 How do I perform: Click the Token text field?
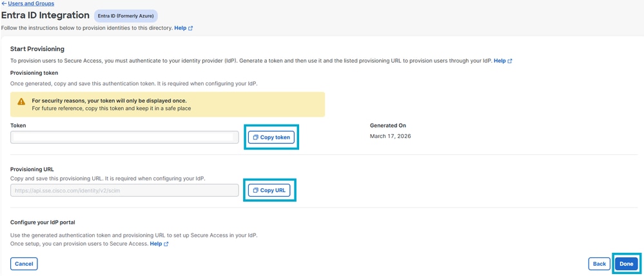pos(124,137)
